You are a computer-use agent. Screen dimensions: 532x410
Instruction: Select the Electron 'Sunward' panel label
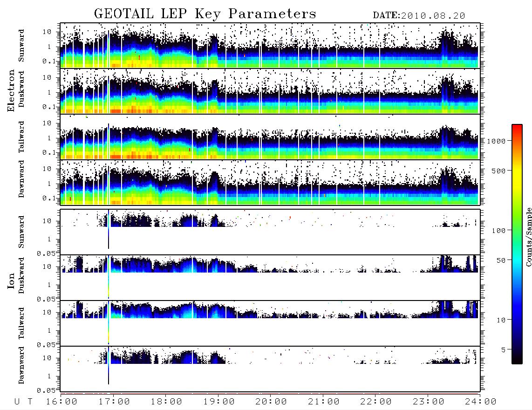[21, 46]
